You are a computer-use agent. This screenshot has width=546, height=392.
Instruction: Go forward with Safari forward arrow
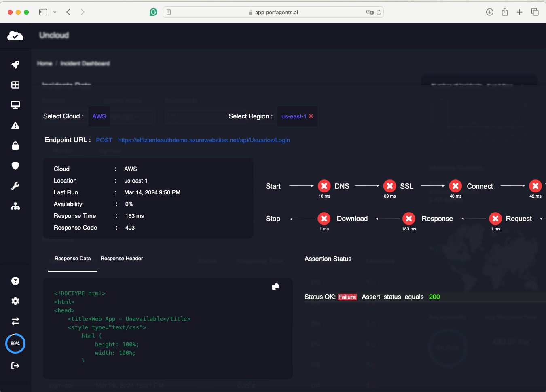[83, 12]
